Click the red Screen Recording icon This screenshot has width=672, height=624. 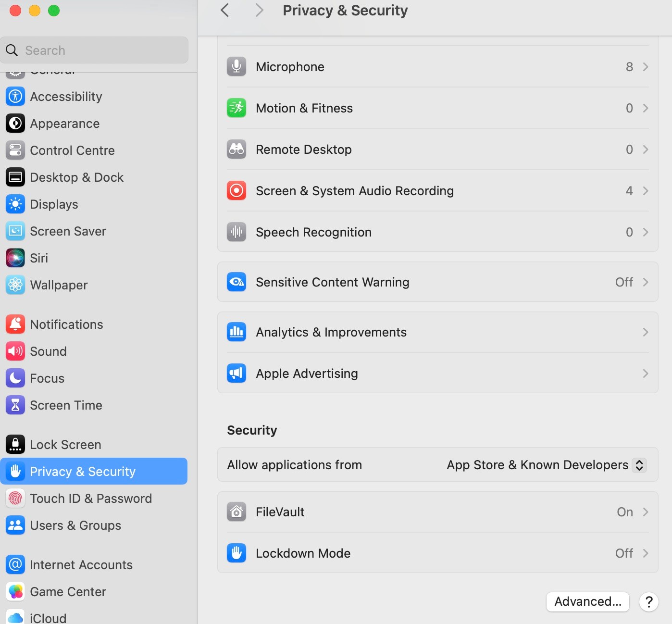(236, 191)
